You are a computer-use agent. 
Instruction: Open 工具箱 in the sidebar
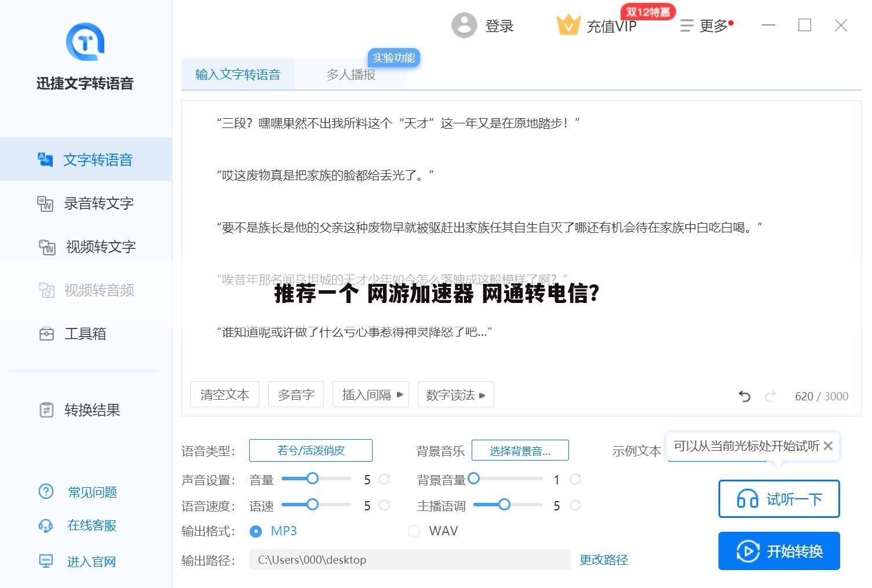tap(86, 334)
